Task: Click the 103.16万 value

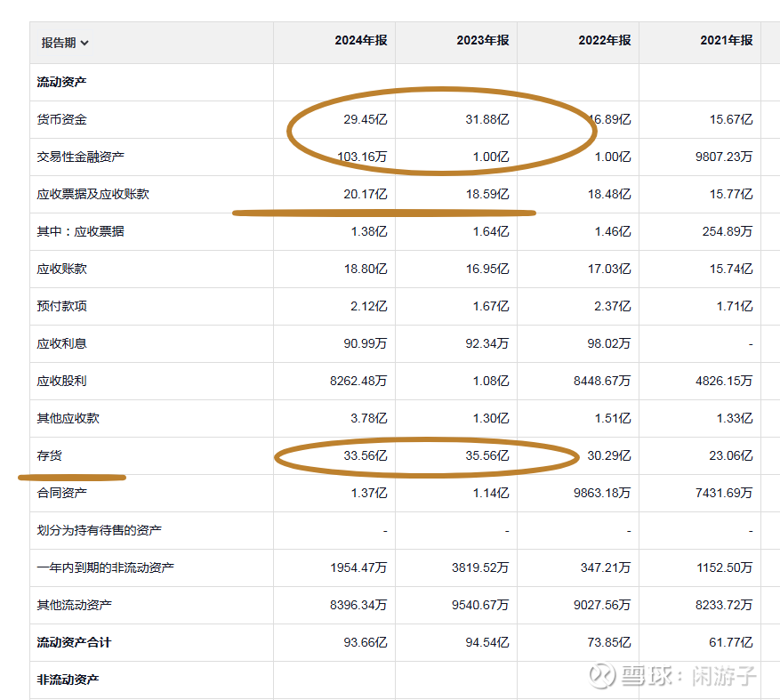Action: tap(362, 157)
